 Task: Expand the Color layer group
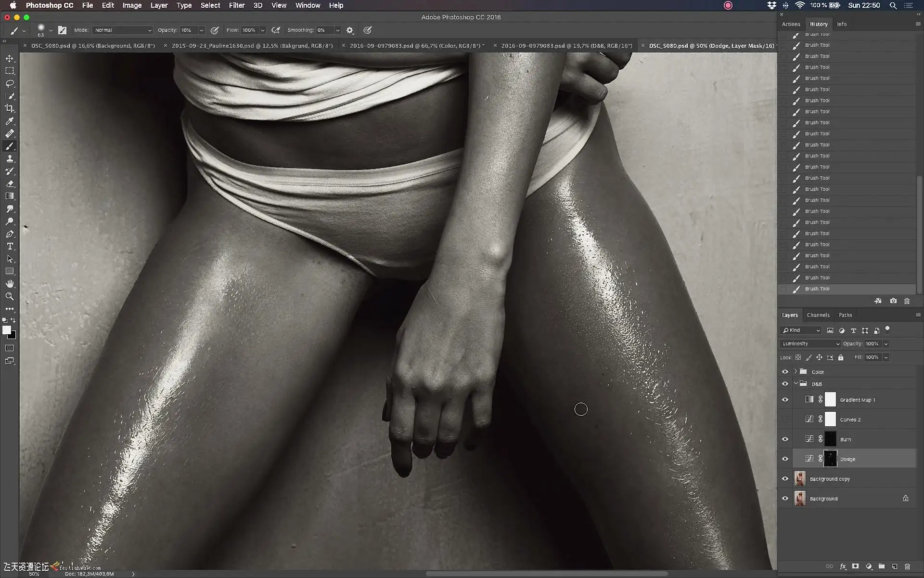[x=796, y=371]
